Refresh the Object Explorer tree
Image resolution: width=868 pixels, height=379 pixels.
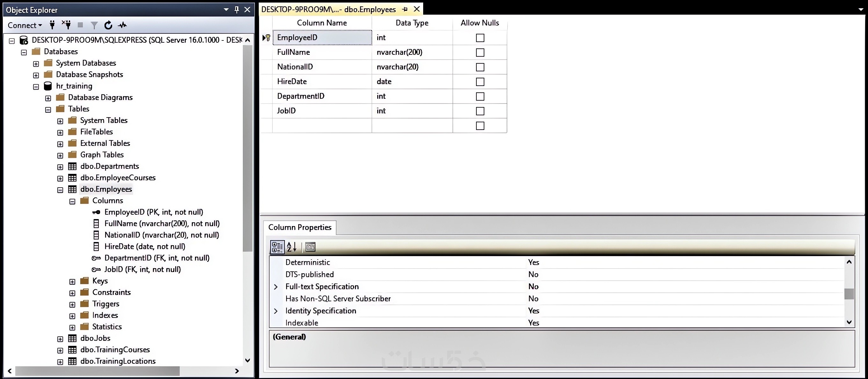[108, 25]
